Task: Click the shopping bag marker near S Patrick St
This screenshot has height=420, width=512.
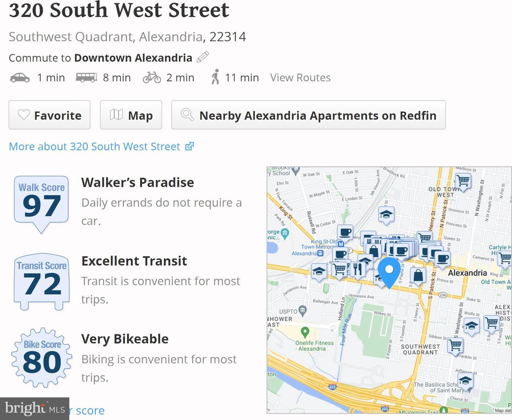Action: (418, 276)
